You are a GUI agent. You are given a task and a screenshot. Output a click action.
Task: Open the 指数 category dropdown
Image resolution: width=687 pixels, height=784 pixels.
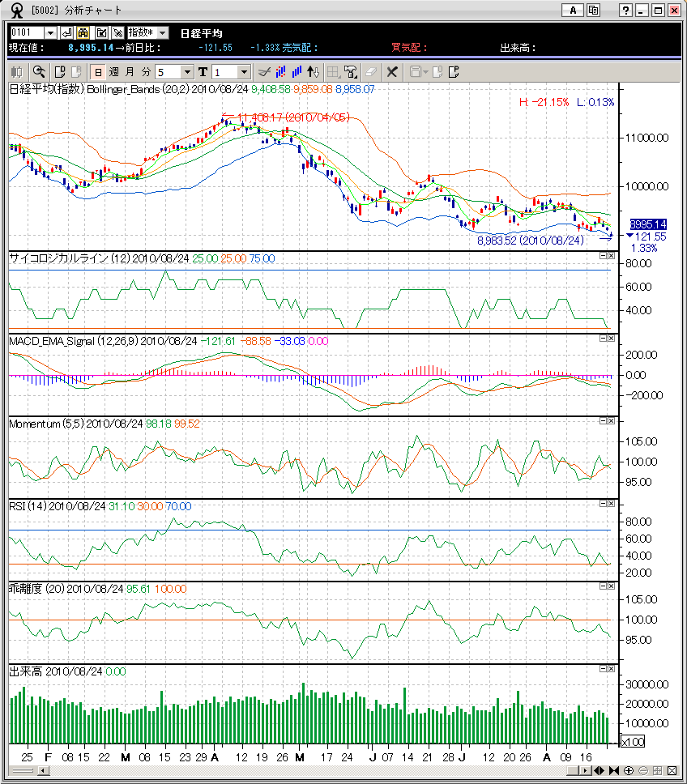tap(163, 32)
